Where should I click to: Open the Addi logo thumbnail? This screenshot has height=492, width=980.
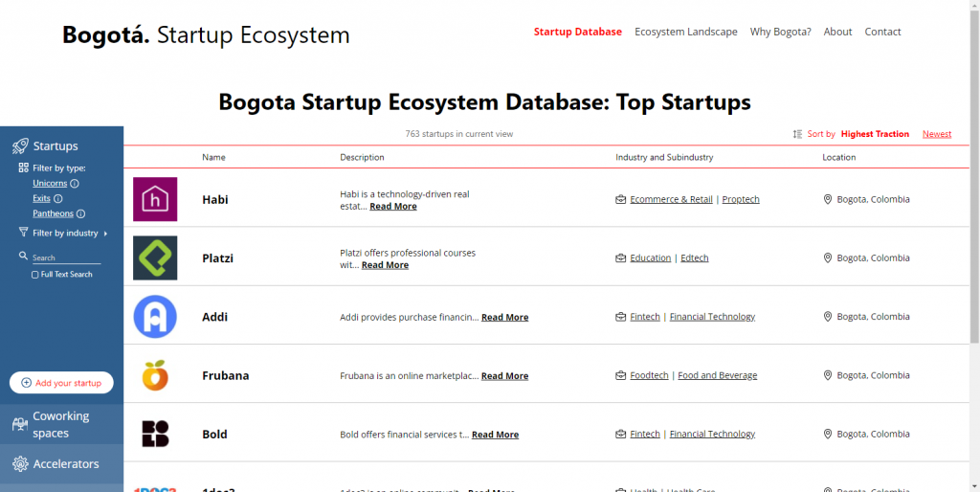(x=155, y=317)
